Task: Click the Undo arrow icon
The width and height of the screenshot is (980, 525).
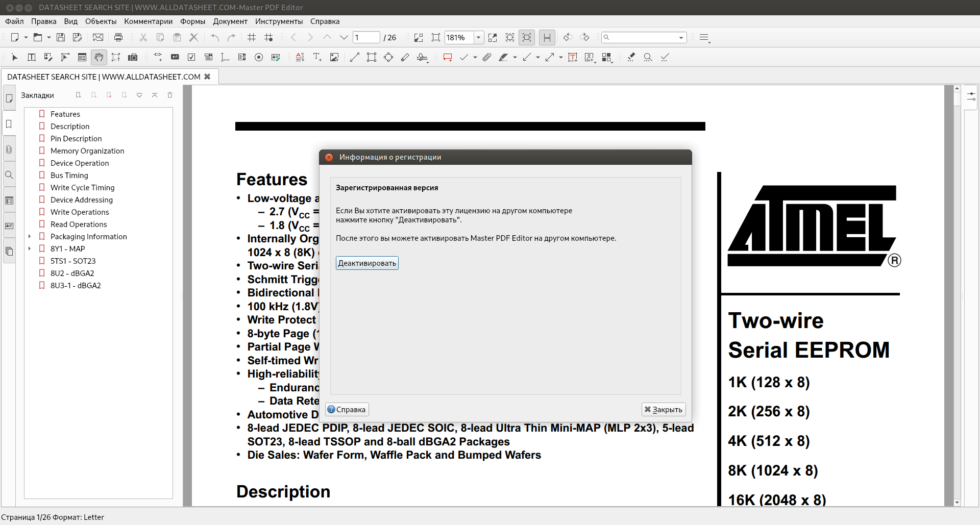Action: [x=215, y=37]
